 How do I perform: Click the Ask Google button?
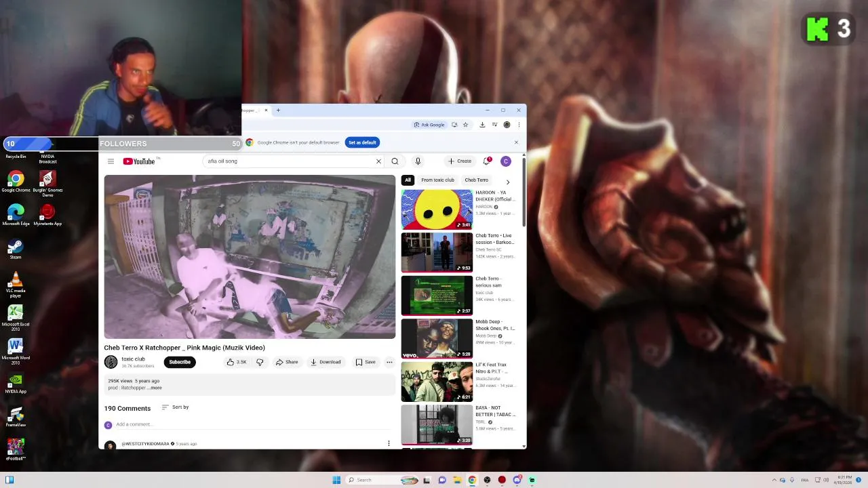[x=429, y=125]
